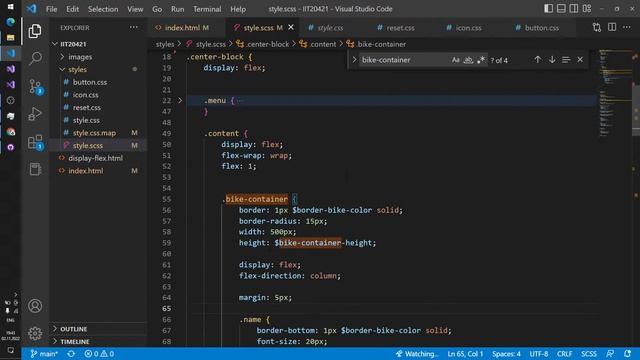The image size is (640, 360).
Task: Open the Explorer view in activity bar
Action: [x=35, y=31]
